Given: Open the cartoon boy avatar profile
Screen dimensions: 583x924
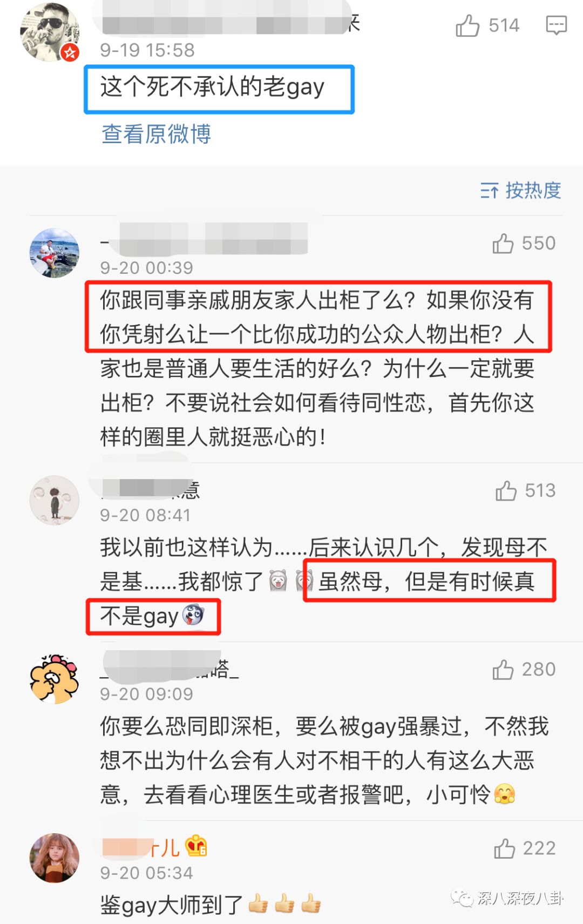Looking at the screenshot, I should click(x=55, y=500).
